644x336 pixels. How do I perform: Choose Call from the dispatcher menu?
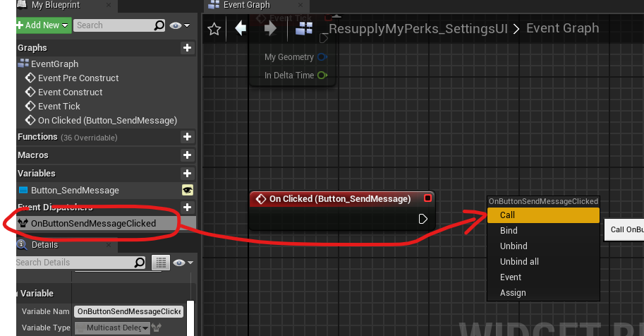[x=543, y=215]
